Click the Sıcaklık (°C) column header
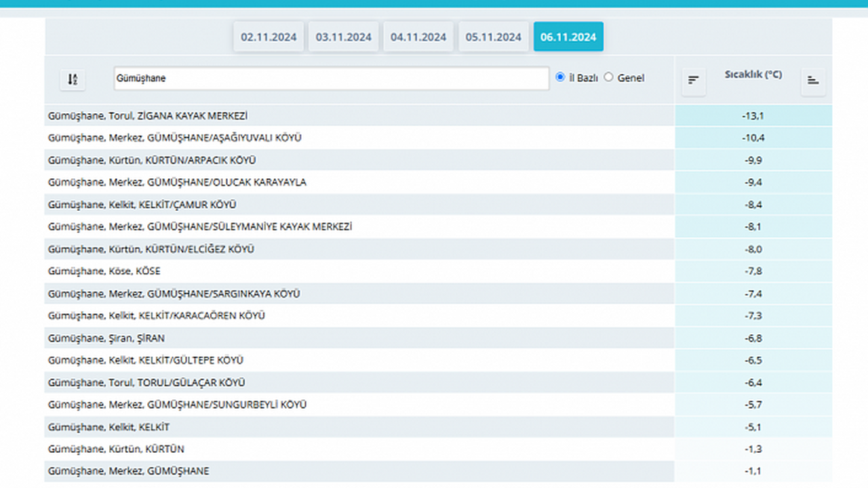Screen dimensions: 868x488 753,75
